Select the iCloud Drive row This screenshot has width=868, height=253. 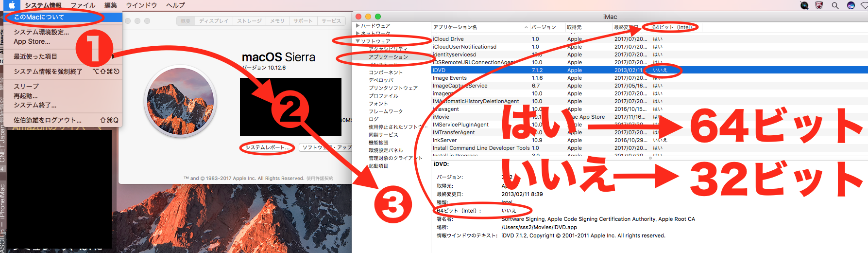click(649, 39)
